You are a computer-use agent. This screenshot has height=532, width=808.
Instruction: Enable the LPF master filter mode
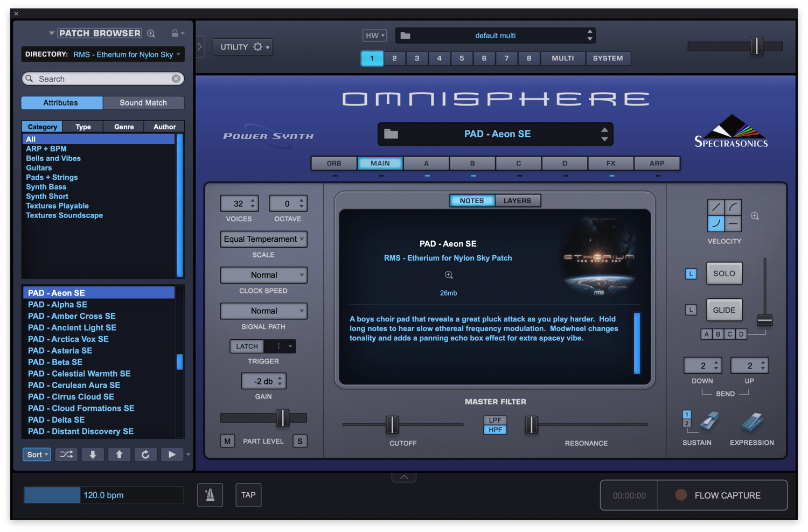click(x=495, y=420)
